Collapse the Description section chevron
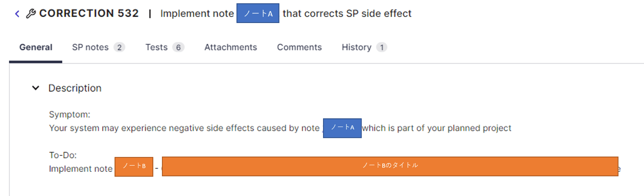Image resolution: width=644 pixels, height=196 pixels. 36,88
